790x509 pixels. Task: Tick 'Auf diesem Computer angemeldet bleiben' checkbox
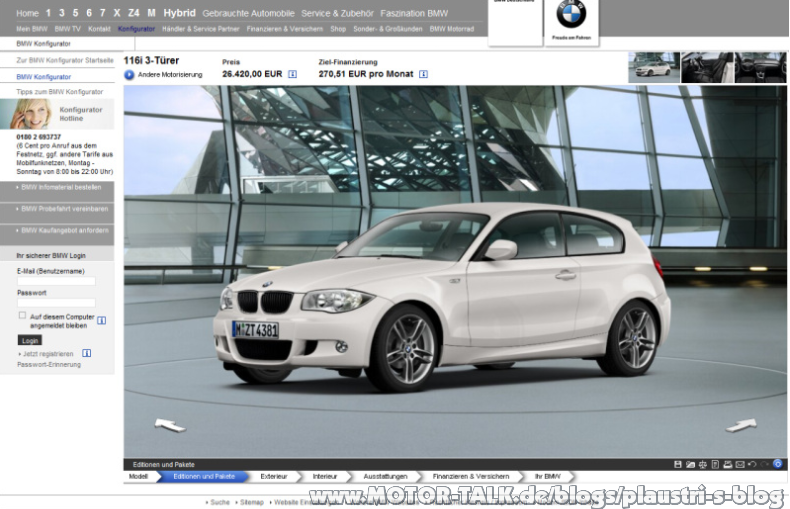click(x=22, y=315)
